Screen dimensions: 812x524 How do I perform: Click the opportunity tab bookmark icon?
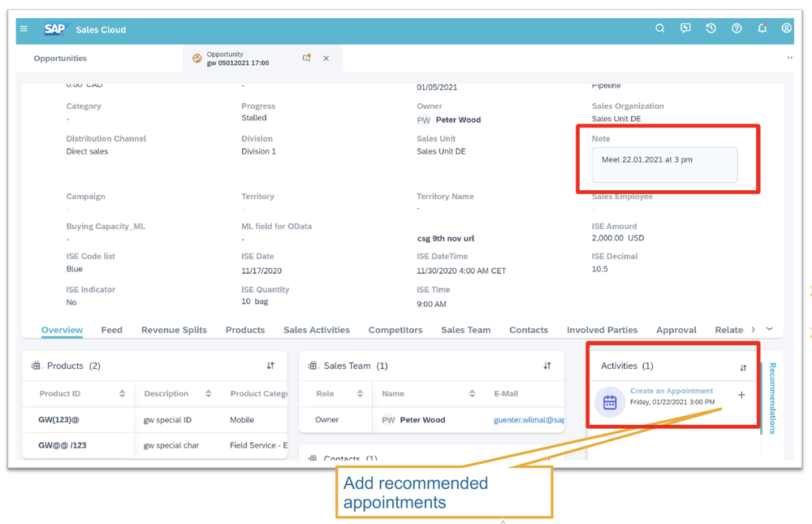coord(307,58)
